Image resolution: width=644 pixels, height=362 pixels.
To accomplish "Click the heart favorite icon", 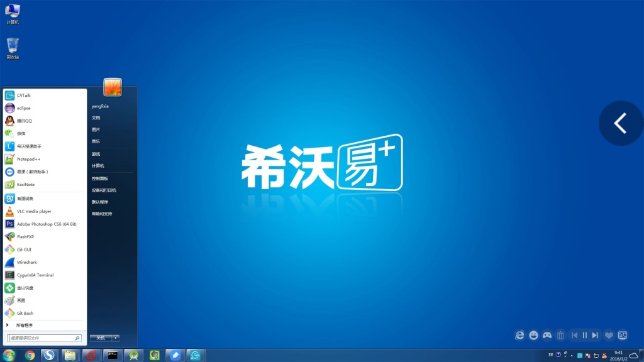I will [x=609, y=336].
